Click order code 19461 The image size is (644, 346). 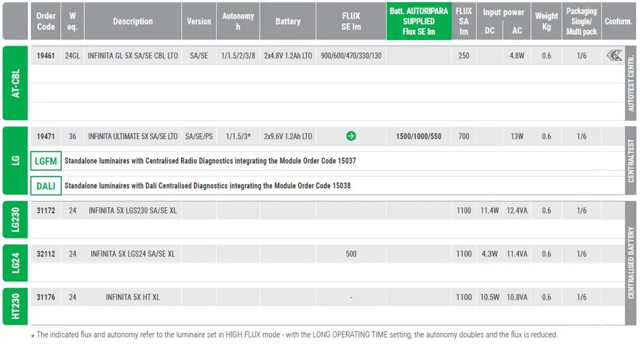coord(46,55)
